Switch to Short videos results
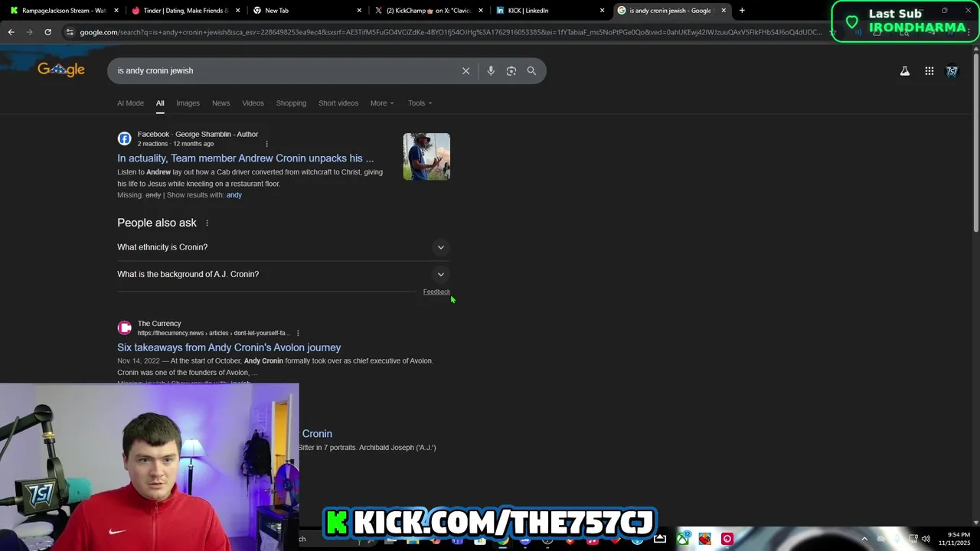 pyautogui.click(x=338, y=103)
